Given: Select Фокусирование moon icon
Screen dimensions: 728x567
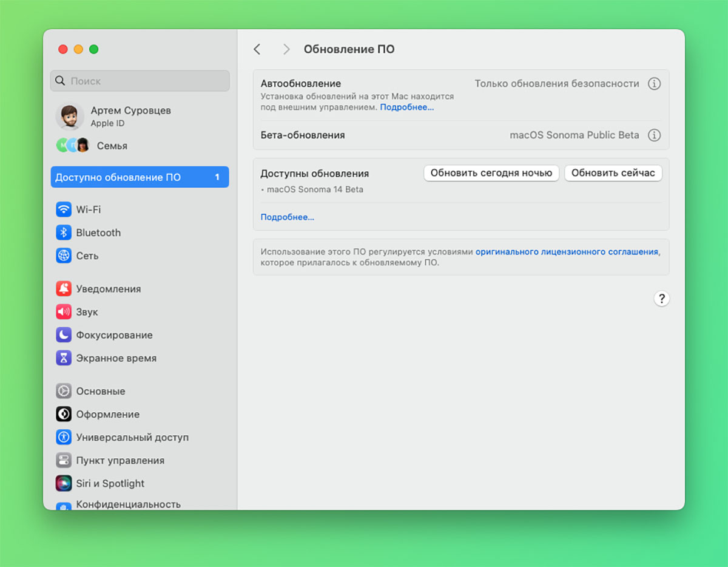Looking at the screenshot, I should [x=64, y=335].
